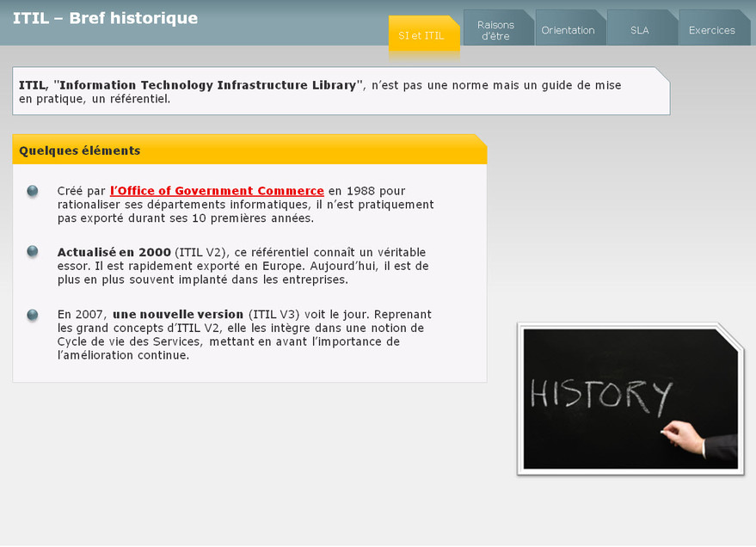Viewport: 756px width, 547px height.
Task: Follow the "l'Office of Government Commerce" link
Action: click(x=217, y=191)
